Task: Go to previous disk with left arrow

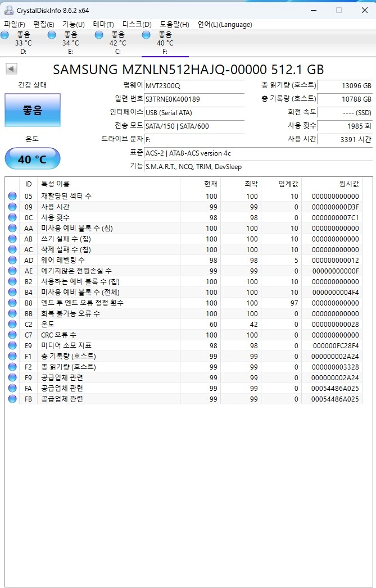Action: point(11,69)
